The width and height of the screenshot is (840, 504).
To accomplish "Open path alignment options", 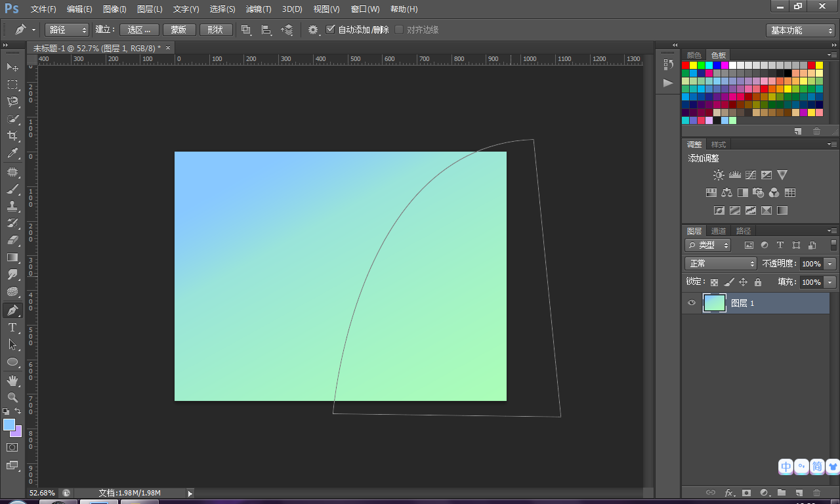I will (x=266, y=30).
